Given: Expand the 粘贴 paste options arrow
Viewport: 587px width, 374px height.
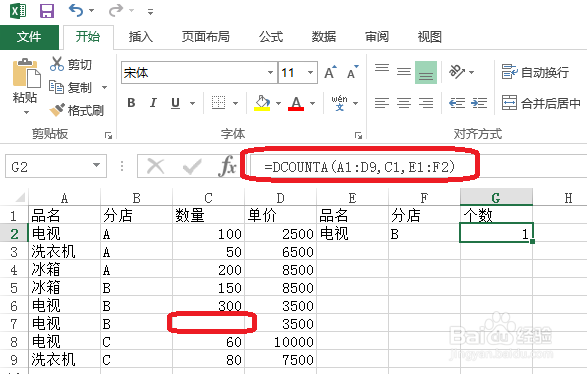Looking at the screenshot, I should pos(26,112).
